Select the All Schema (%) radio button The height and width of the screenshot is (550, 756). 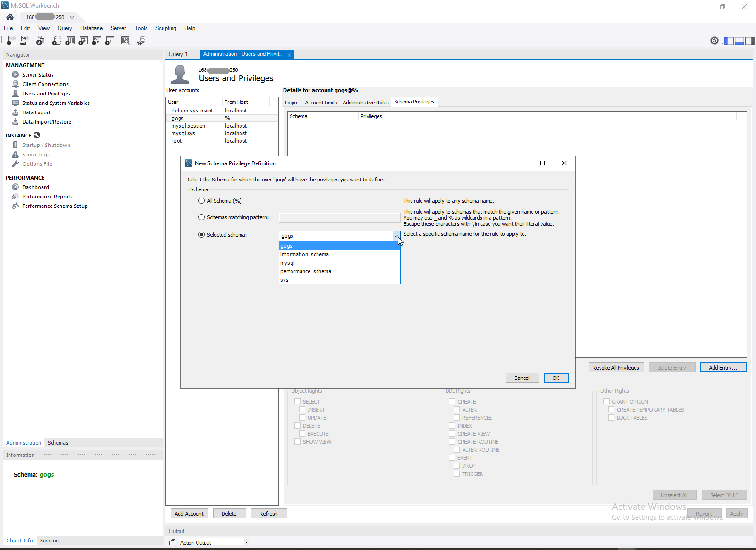tap(202, 201)
